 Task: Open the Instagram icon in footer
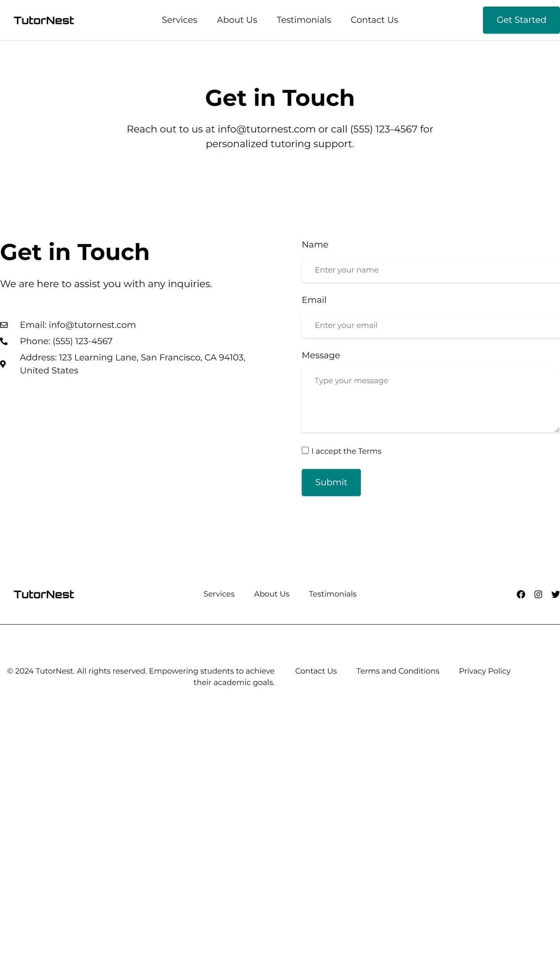coord(538,594)
